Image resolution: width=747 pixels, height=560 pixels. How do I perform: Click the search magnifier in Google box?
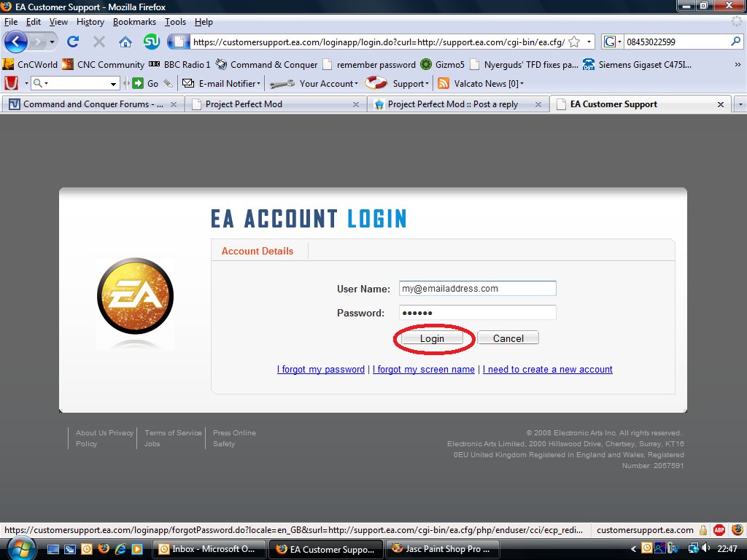(x=735, y=42)
